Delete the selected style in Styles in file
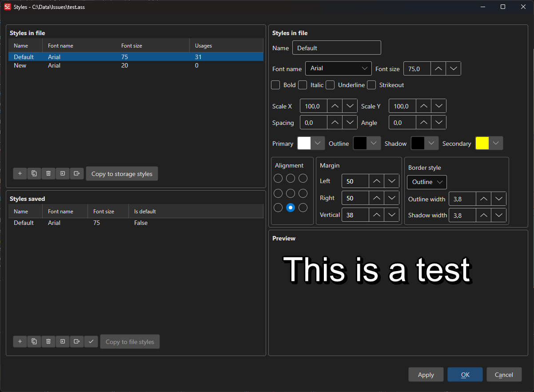The image size is (534, 392). 48,174
